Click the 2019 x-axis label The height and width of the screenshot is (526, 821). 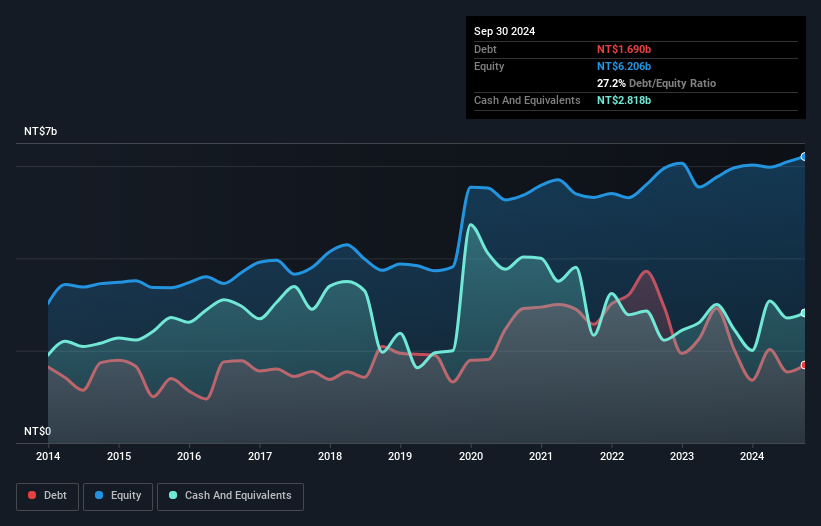point(400,456)
